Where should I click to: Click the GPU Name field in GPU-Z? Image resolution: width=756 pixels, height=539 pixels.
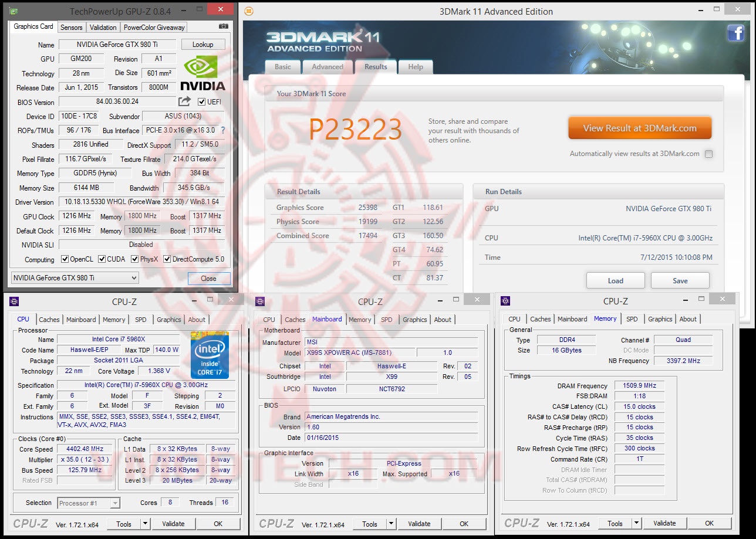(x=117, y=45)
